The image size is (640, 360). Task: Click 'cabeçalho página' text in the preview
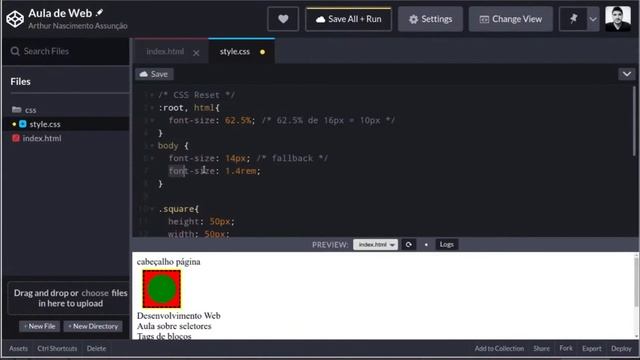[169, 262]
